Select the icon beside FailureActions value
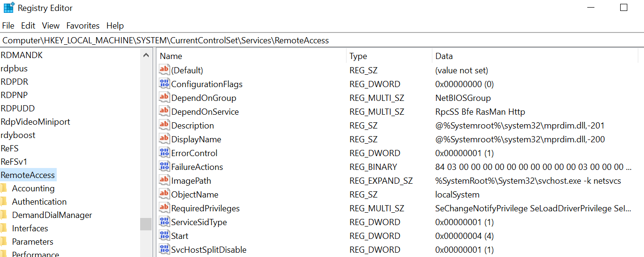Viewport: 644px width, 257px height. [x=164, y=167]
